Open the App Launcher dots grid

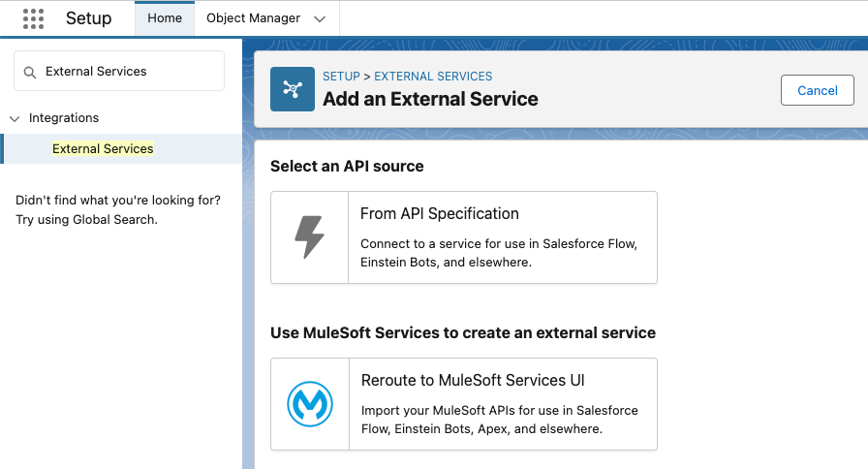[x=33, y=18]
